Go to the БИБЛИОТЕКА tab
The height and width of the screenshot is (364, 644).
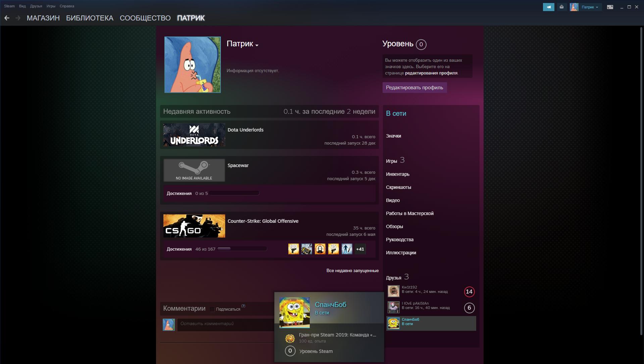pyautogui.click(x=90, y=18)
